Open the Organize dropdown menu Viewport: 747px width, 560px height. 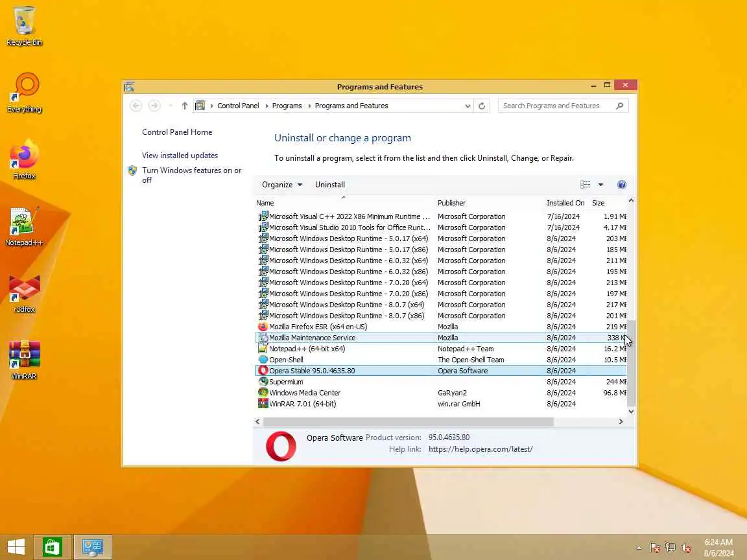point(282,185)
